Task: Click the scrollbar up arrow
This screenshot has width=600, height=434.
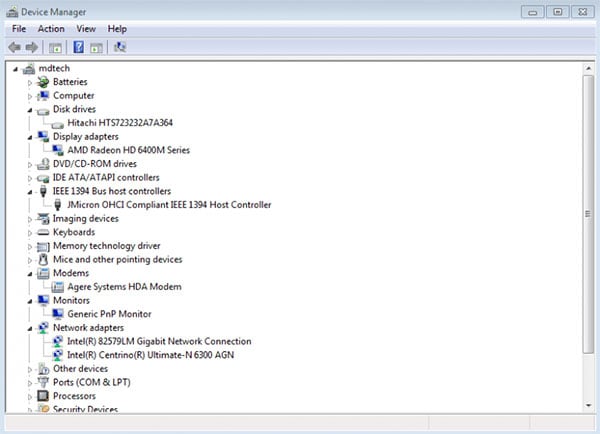Action: 588,69
